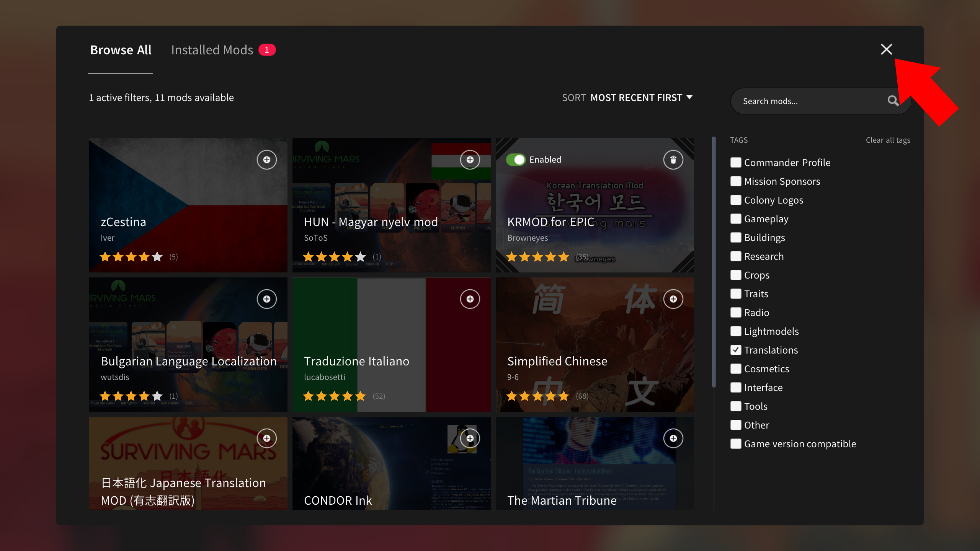Select the Browse All tab

[121, 50]
